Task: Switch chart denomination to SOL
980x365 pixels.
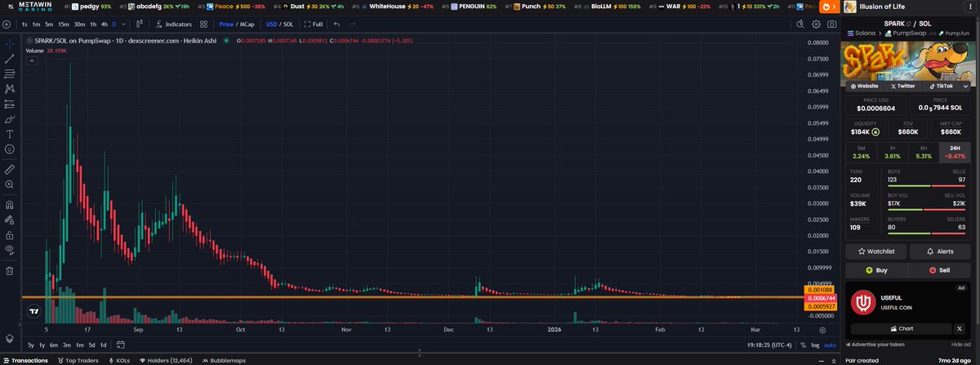Action: pyautogui.click(x=288, y=24)
